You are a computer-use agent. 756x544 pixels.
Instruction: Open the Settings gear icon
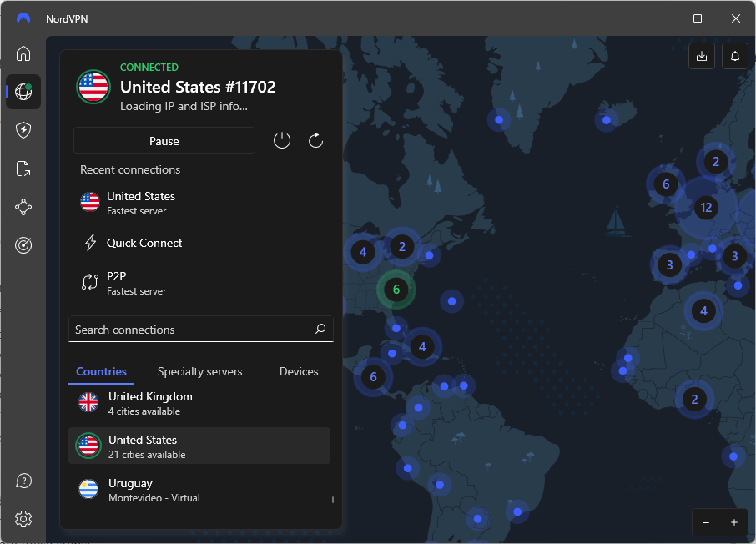pos(23,520)
